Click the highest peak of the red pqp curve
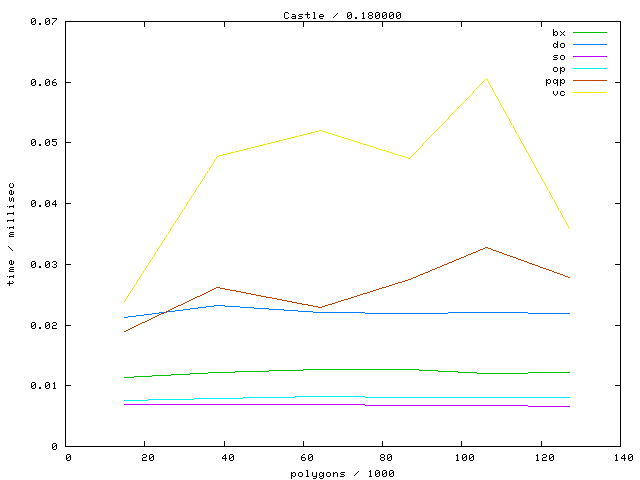This screenshot has height=480, width=640. click(486, 247)
